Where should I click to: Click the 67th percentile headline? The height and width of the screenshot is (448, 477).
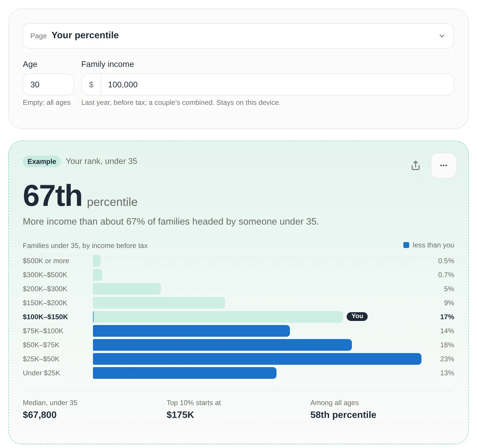point(80,196)
